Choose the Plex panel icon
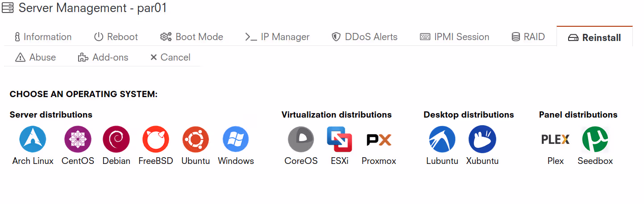 click(x=556, y=139)
